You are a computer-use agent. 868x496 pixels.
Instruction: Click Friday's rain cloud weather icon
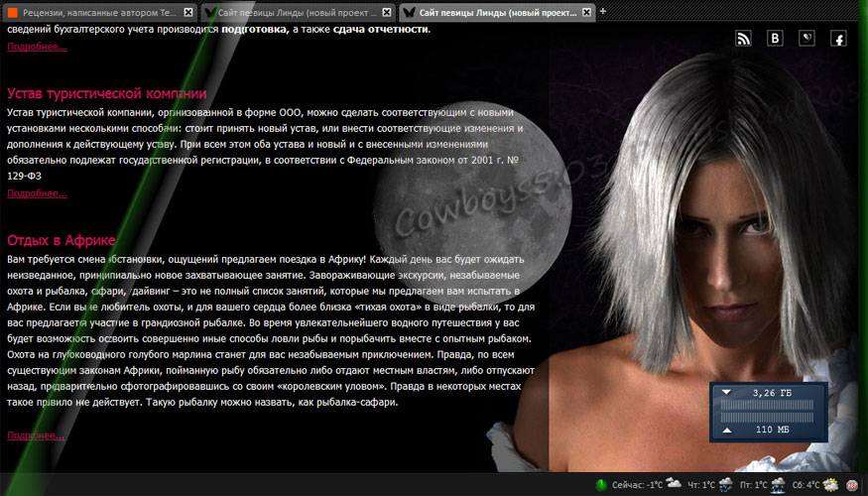click(778, 484)
